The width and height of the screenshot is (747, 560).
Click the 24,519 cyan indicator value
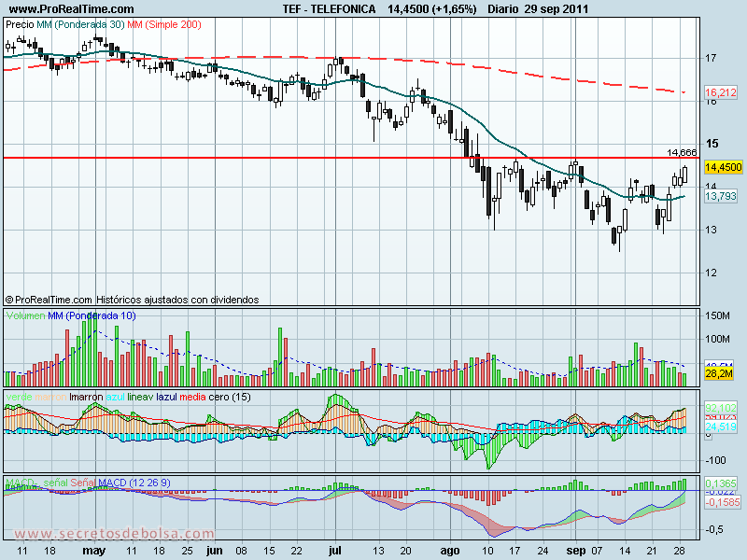pyautogui.click(x=721, y=427)
